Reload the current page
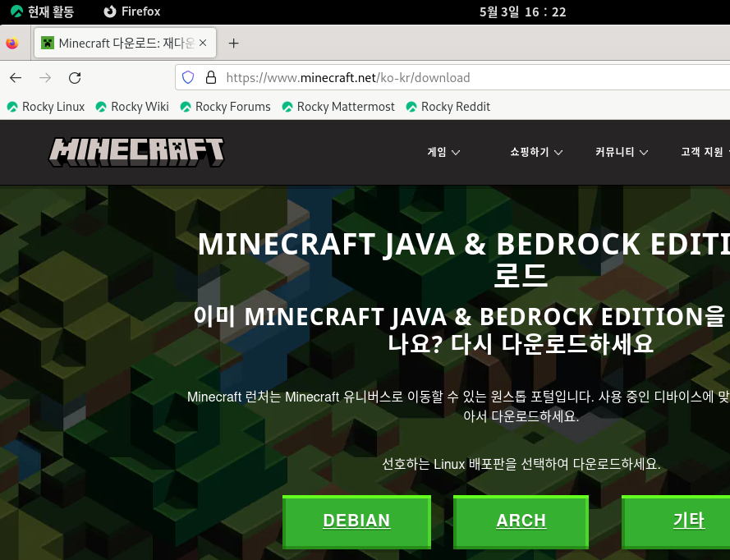Screen dimensions: 730x560 pyautogui.click(x=75, y=78)
